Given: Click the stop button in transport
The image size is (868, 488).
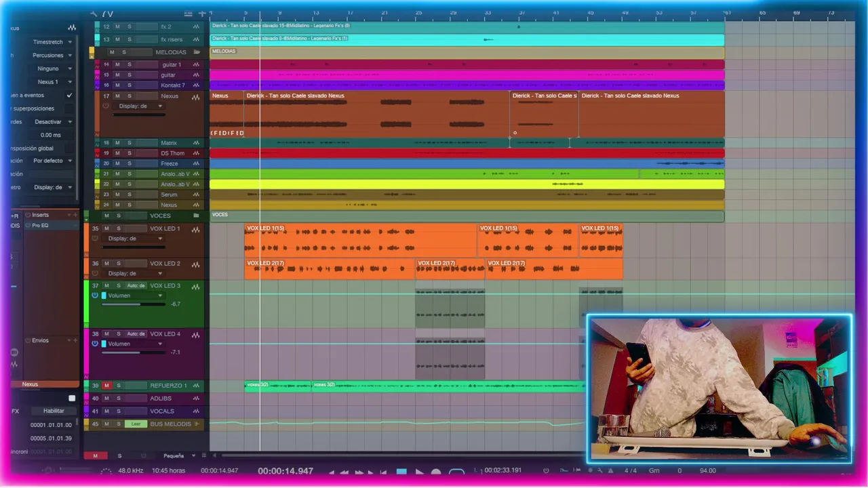Looking at the screenshot, I should pos(401,472).
